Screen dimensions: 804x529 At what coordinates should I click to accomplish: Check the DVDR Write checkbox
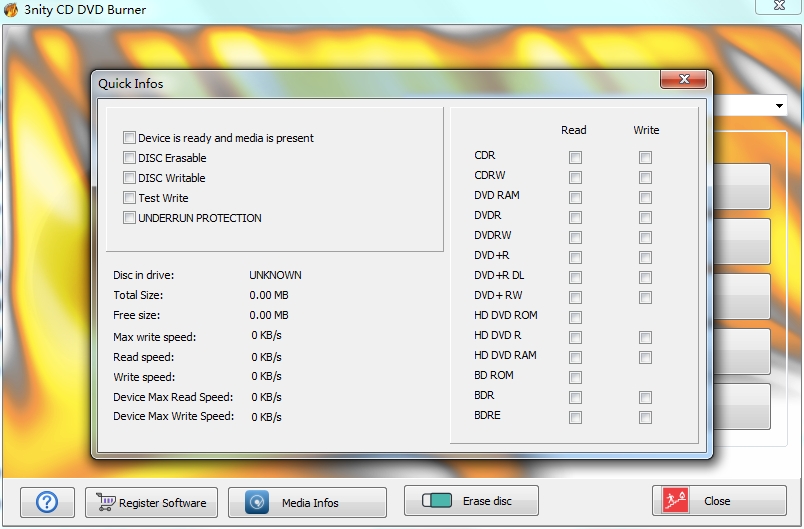point(645,217)
